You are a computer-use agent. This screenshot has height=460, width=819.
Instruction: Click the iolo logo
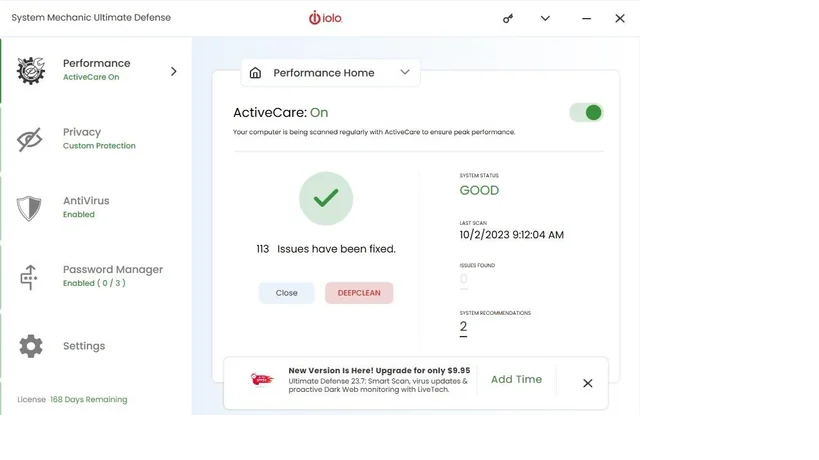(325, 18)
